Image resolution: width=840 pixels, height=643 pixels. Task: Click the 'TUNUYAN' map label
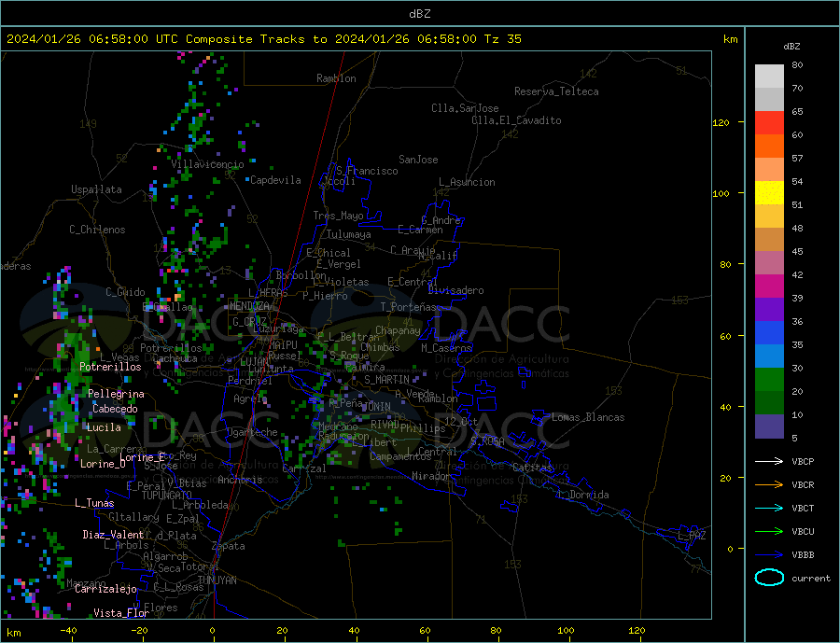click(217, 580)
